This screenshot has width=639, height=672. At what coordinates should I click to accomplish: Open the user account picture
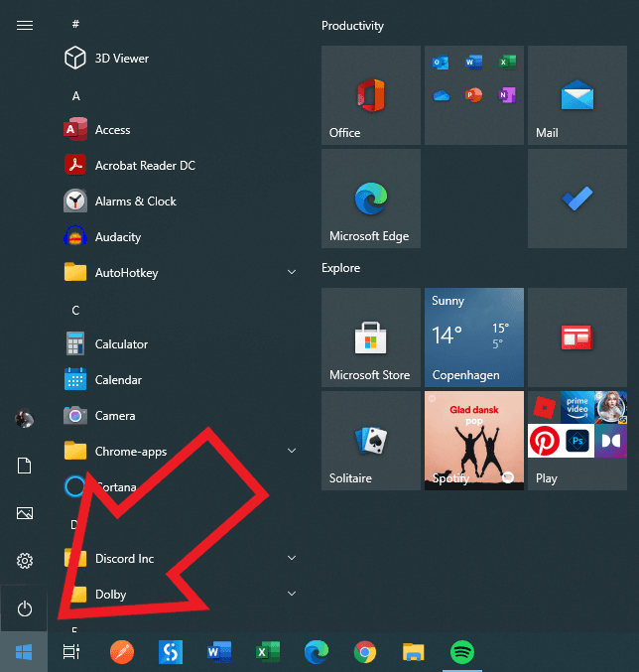click(x=24, y=419)
